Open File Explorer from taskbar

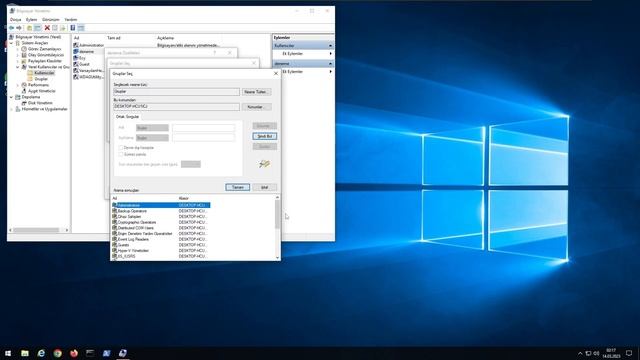pos(25,353)
